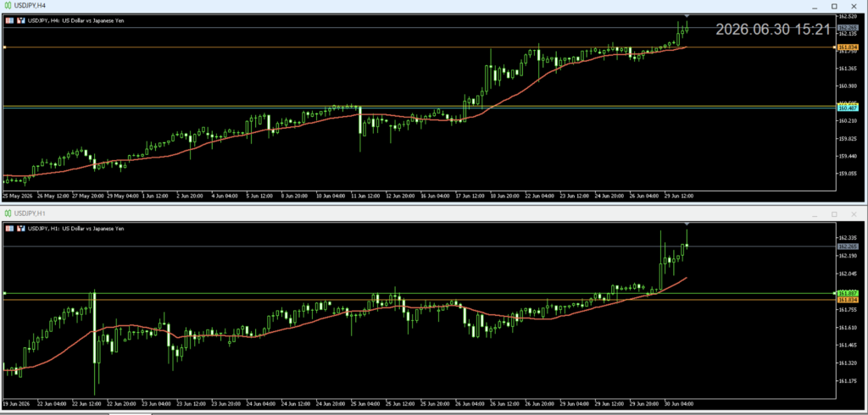The width and height of the screenshot is (868, 415).
Task: Select the orange 161.834 price label in H4 chart
Action: (848, 47)
